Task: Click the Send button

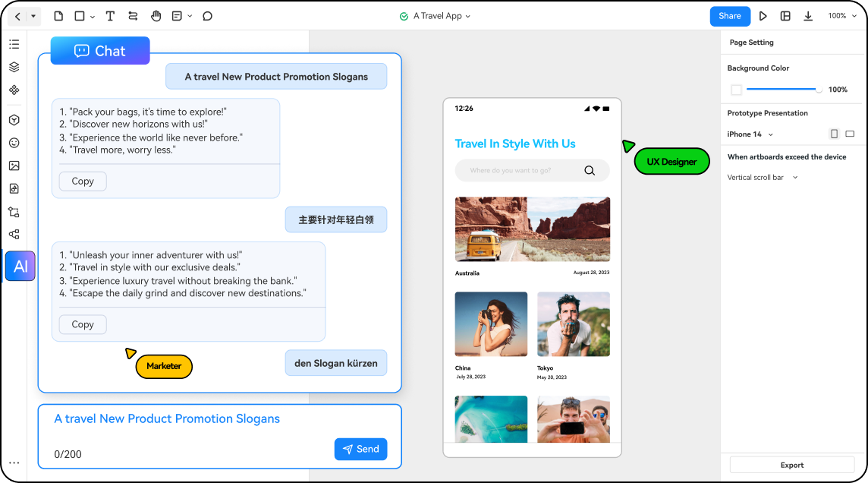Action: tap(360, 450)
